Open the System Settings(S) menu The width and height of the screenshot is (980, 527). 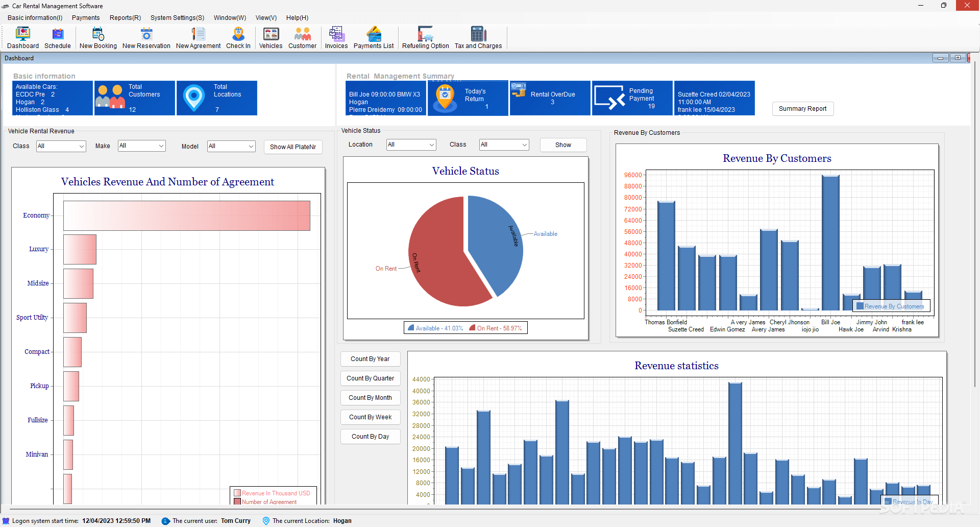pyautogui.click(x=177, y=17)
